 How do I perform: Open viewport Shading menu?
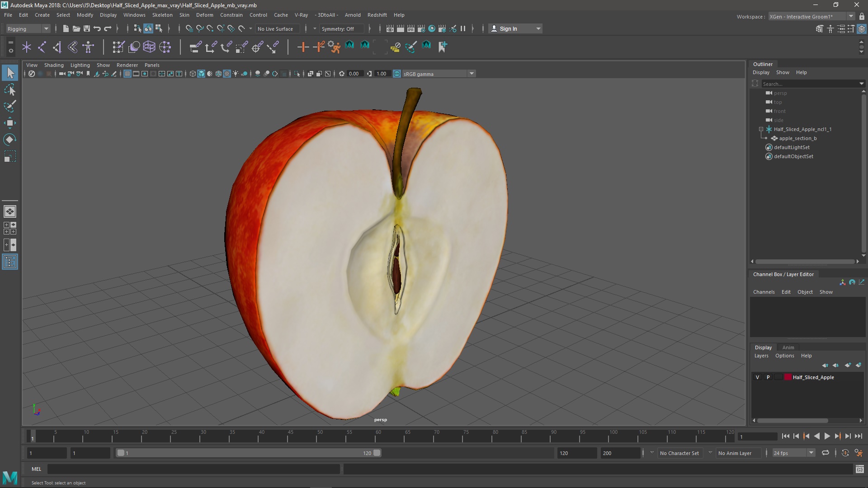[x=54, y=65]
